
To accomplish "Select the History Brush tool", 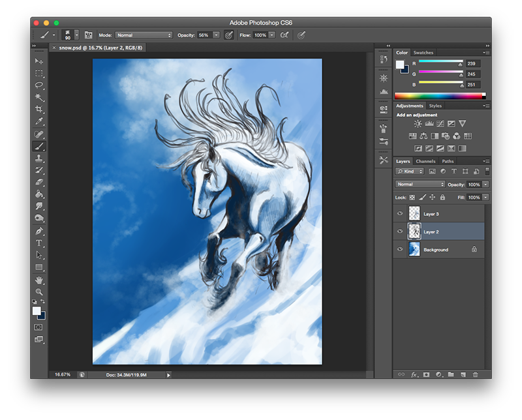I will click(39, 170).
